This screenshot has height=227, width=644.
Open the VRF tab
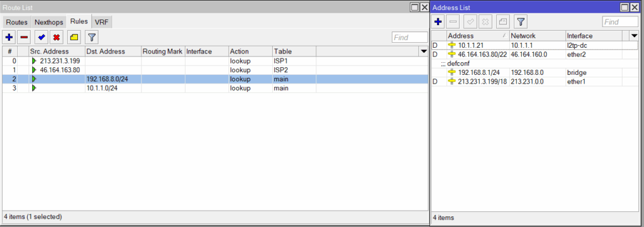click(x=101, y=22)
